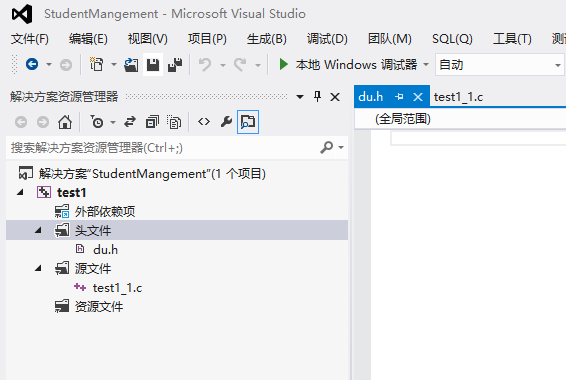Go back in Solution Explorer
The height and width of the screenshot is (380, 566).
pyautogui.click(x=21, y=122)
